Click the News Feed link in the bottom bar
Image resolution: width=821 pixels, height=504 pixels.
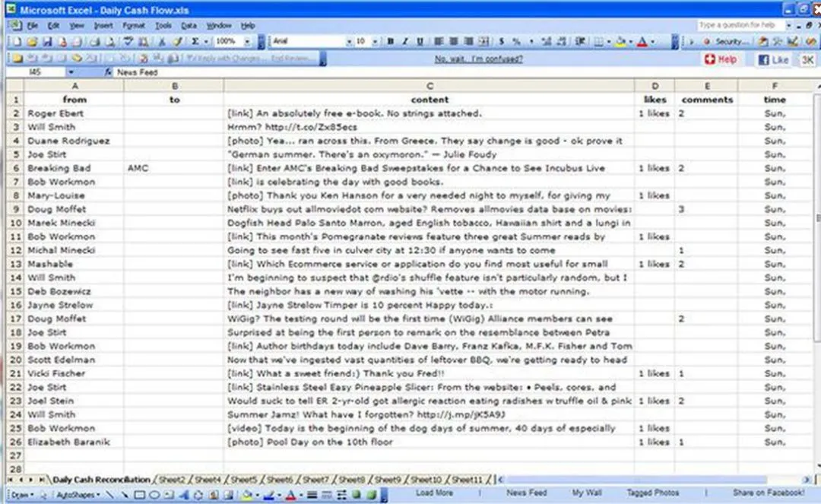coord(526,493)
